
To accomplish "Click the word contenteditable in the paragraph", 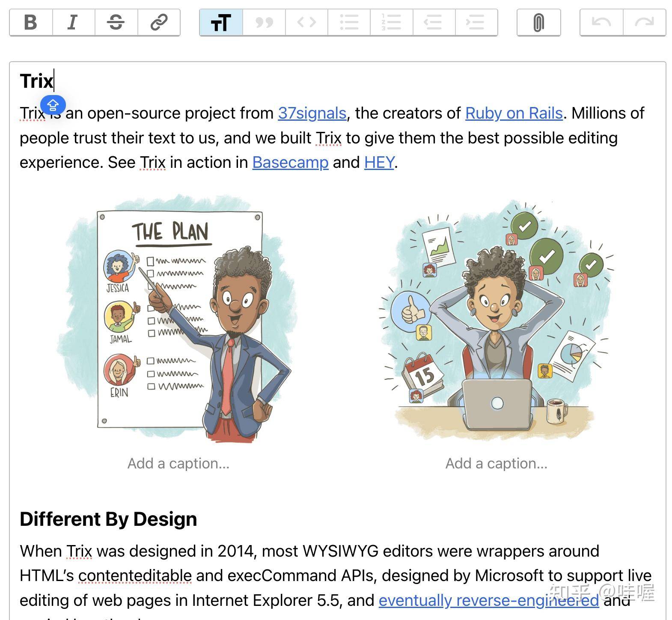I will (x=135, y=576).
